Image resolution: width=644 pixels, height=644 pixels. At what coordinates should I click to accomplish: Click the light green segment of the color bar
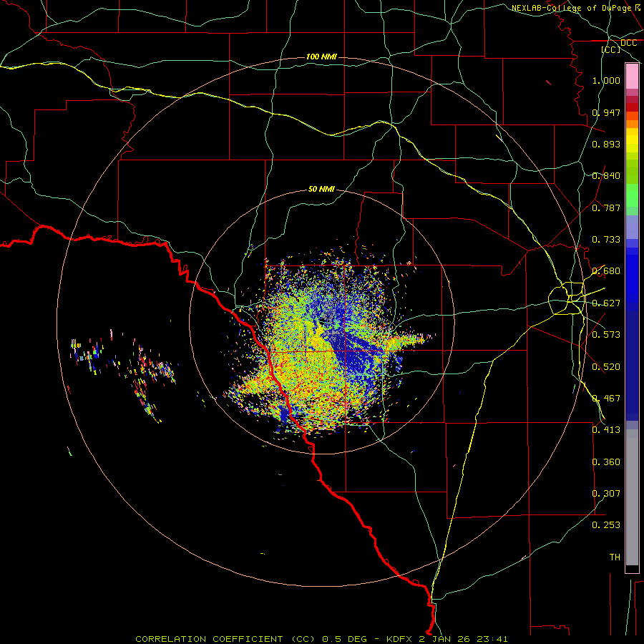click(x=632, y=195)
